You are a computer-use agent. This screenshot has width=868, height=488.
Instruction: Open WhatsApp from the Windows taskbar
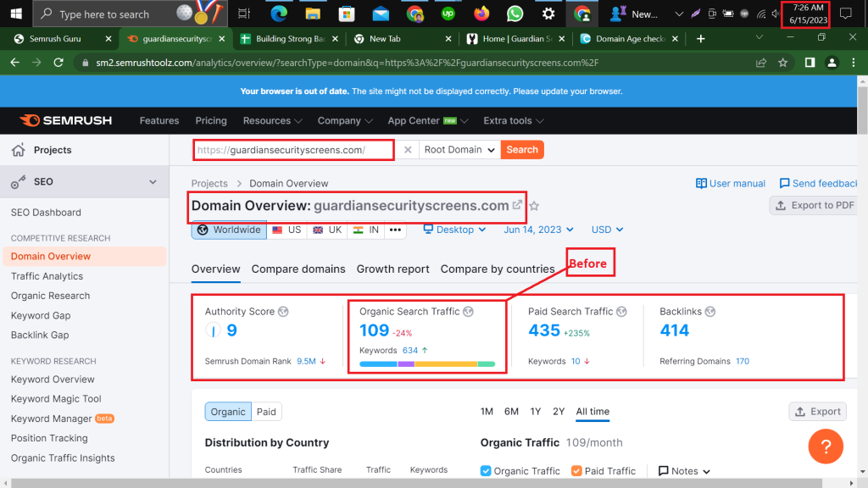pos(515,14)
